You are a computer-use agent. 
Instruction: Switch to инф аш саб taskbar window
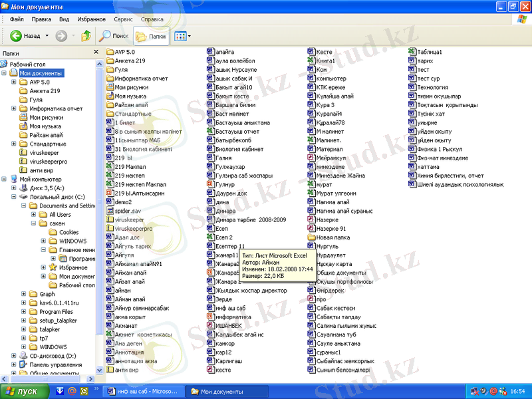pyautogui.click(x=140, y=392)
